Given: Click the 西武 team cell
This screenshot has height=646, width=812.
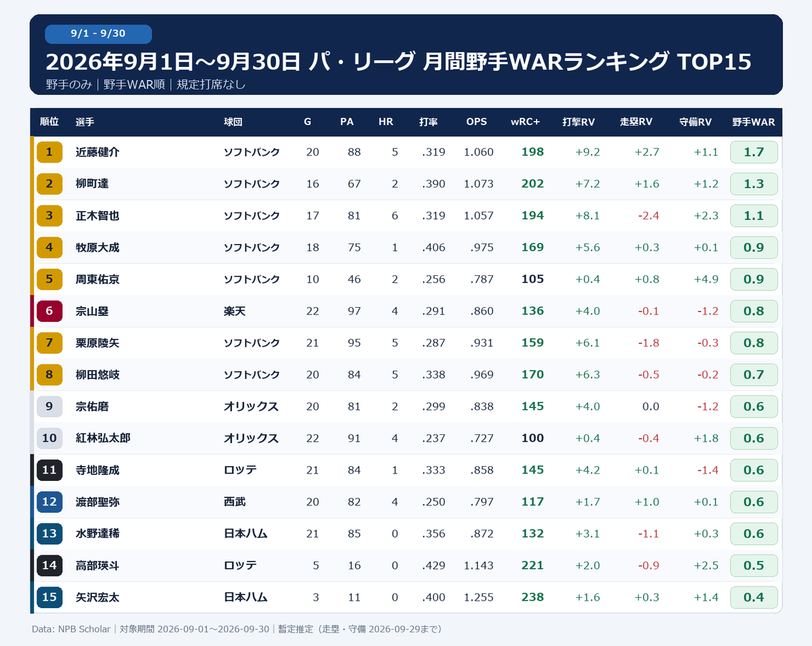Looking at the screenshot, I should coord(235,502).
